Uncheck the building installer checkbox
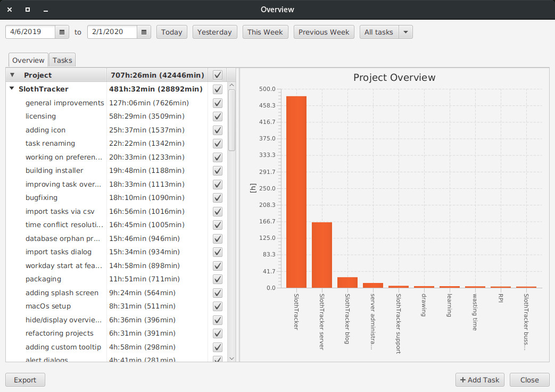Screen dimensions: 555x392 [218, 171]
